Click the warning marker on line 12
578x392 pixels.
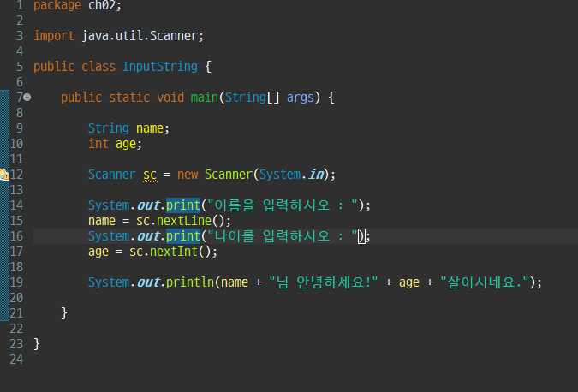tap(4, 175)
